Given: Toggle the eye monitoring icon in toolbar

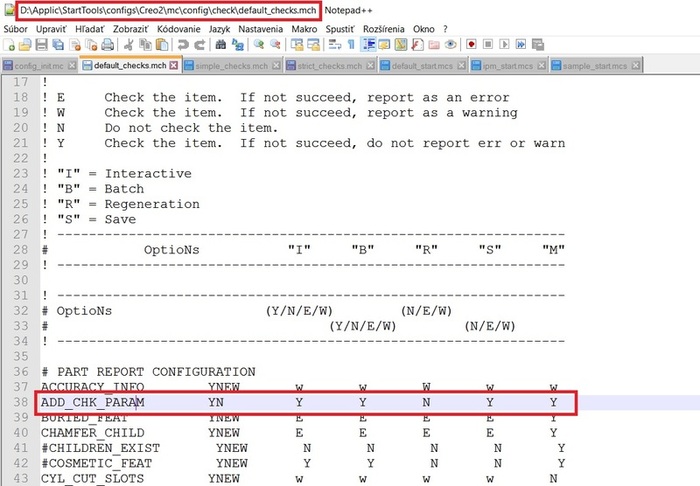Looking at the screenshot, I should [451, 45].
